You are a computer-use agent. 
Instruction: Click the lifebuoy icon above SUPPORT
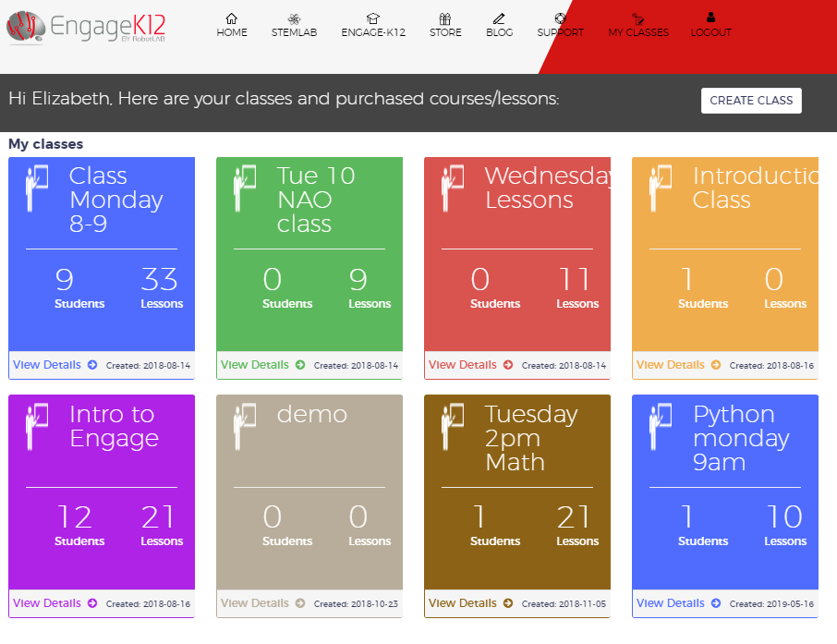click(x=560, y=18)
